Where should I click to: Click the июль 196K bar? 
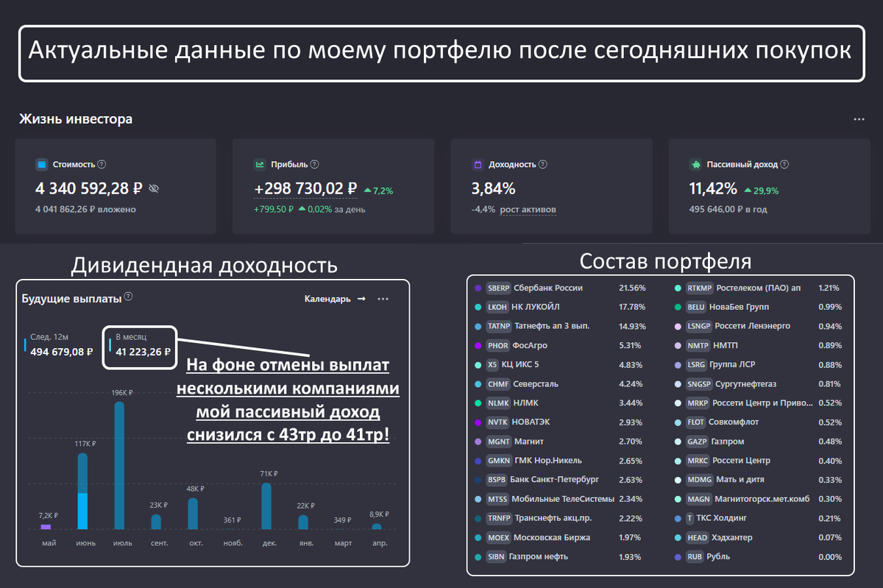tap(119, 465)
